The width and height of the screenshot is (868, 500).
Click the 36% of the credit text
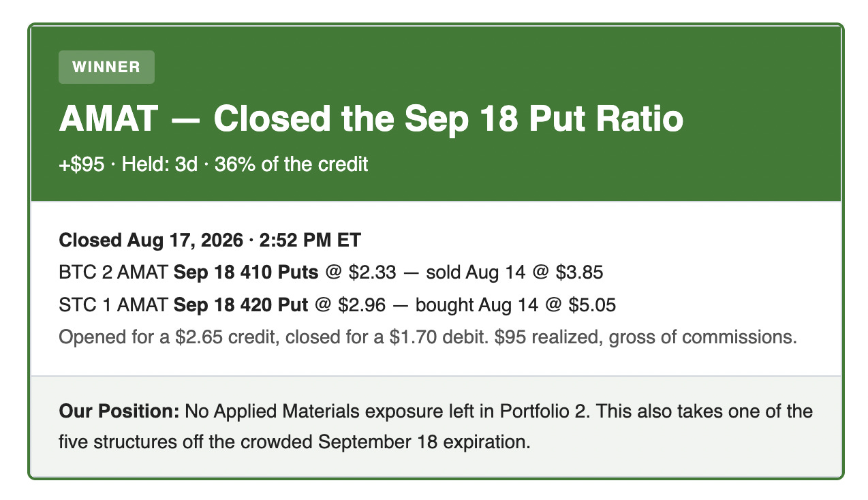click(292, 164)
